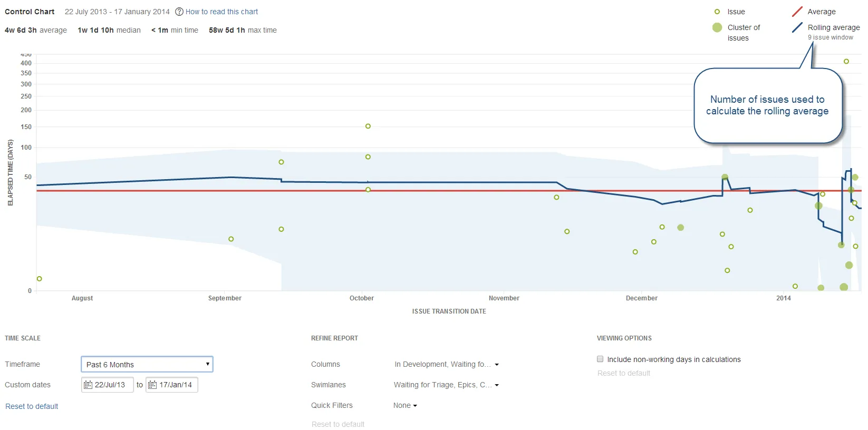Viewport: 868px width, 430px height.
Task: Select the October issue dot at 150 days
Action: (x=368, y=126)
